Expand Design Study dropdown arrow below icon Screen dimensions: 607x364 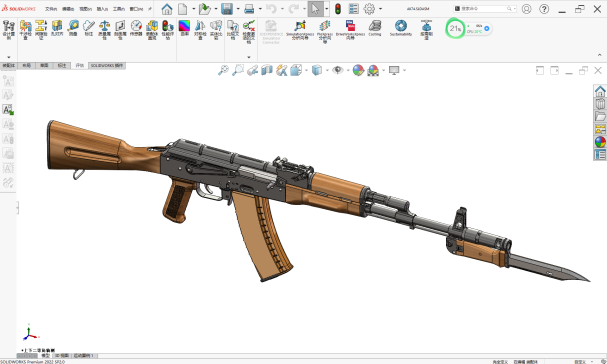tap(9, 57)
